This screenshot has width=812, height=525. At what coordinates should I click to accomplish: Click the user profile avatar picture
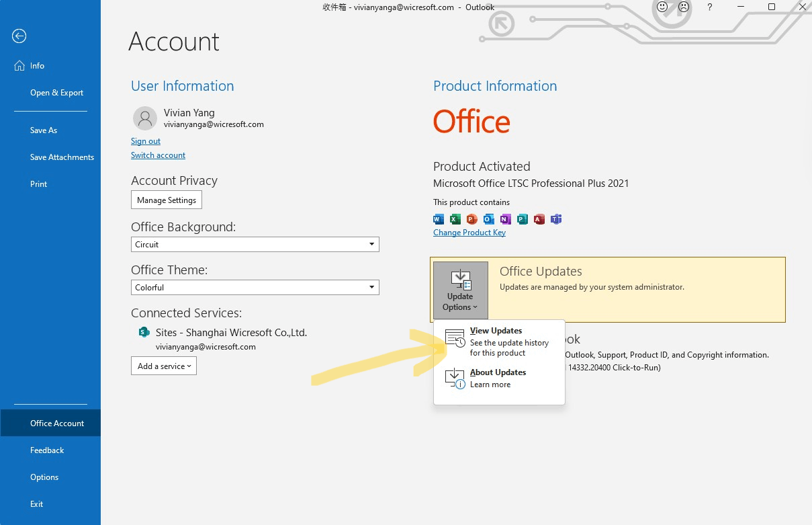[144, 118]
